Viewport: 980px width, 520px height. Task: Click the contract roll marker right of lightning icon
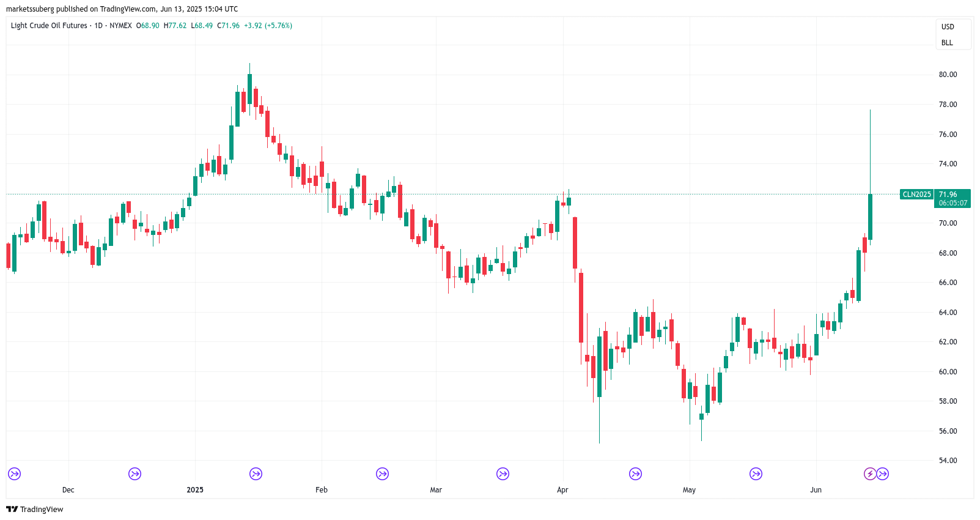tap(883, 474)
